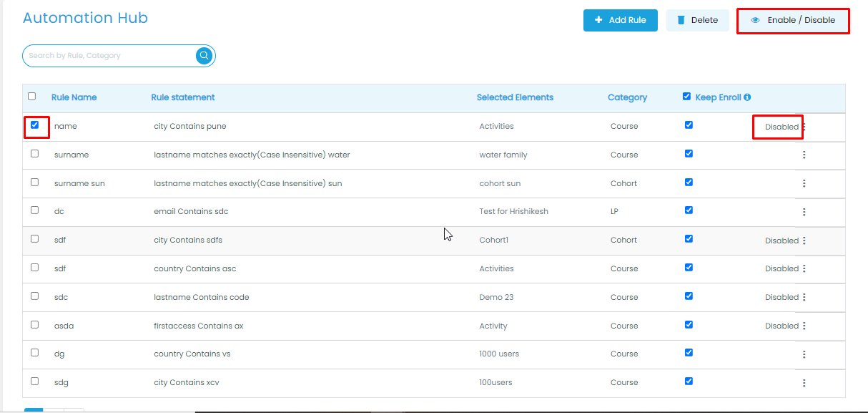
Task: Click the Delete button
Action: click(x=697, y=20)
